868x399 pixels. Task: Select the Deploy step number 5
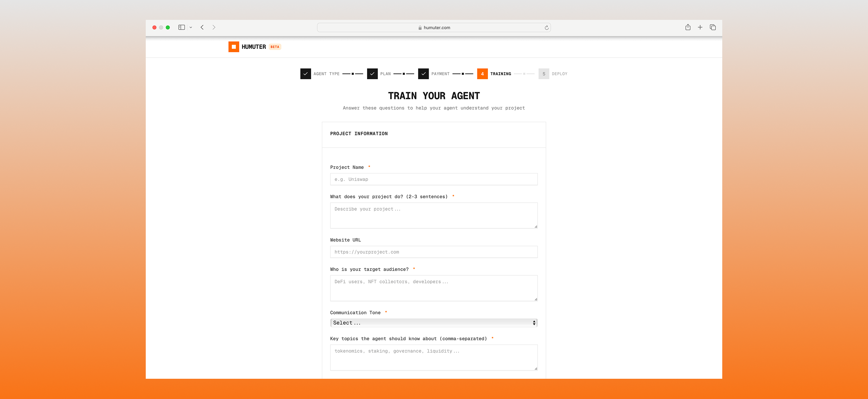tap(544, 74)
